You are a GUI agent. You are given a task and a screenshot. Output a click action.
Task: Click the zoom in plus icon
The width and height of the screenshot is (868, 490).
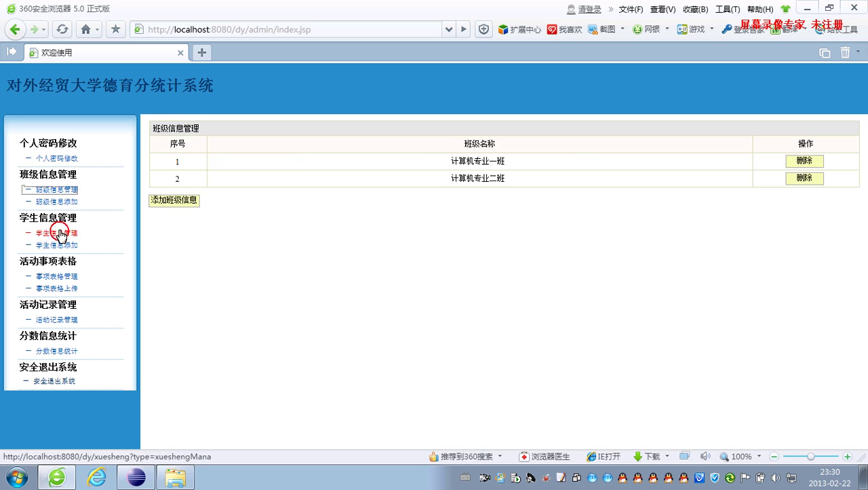click(847, 457)
